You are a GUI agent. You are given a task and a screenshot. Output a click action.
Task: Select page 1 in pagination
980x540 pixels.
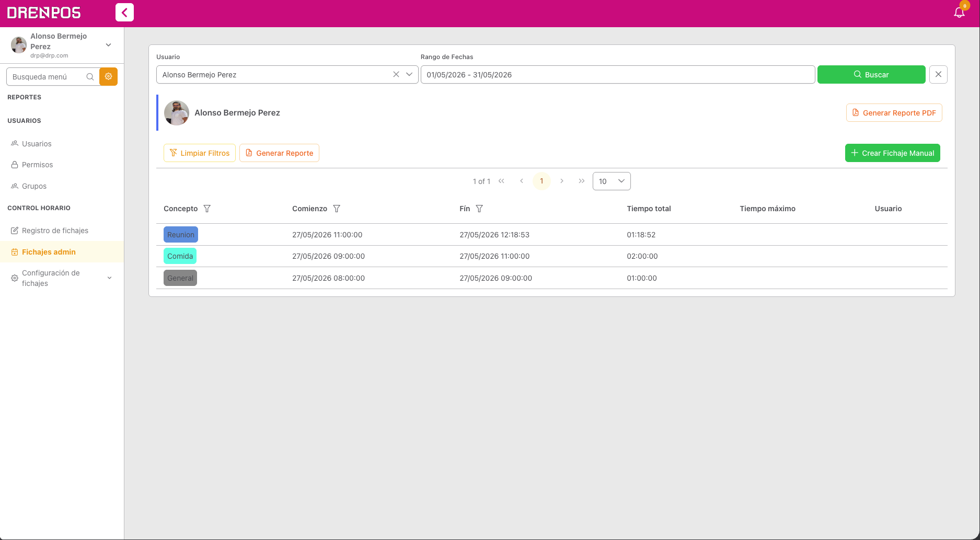(541, 181)
